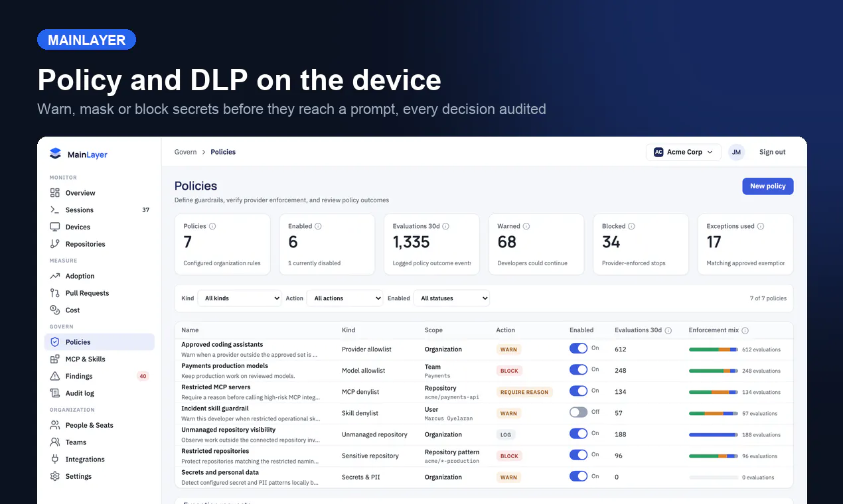Click the LOG action badge

(506, 434)
